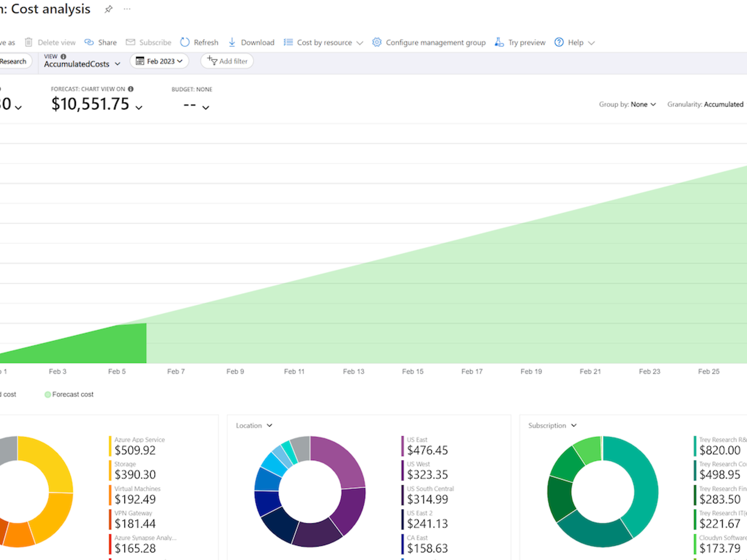Screen dimensions: 747x560
Task: Pin the Cost analysis view
Action: pos(108,9)
